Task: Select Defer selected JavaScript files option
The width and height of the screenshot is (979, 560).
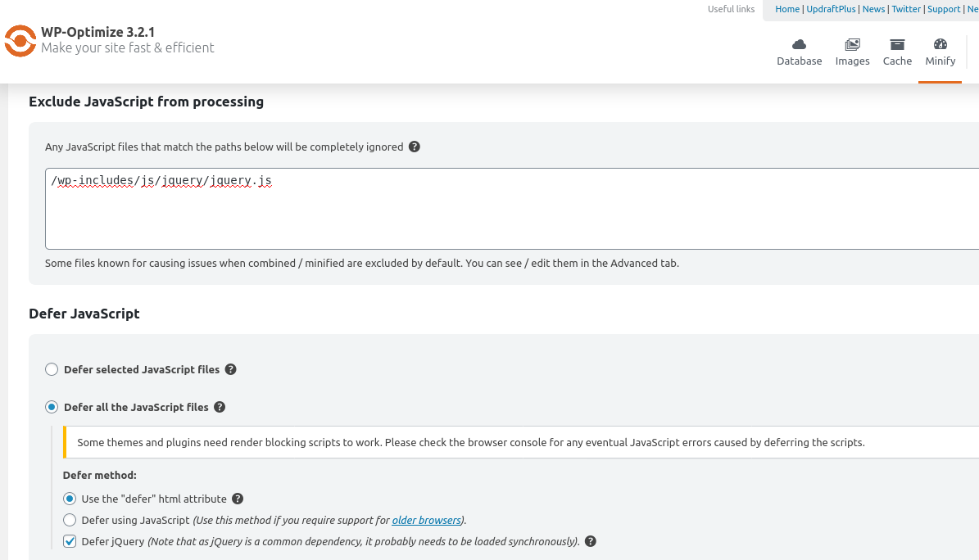Action: point(52,369)
